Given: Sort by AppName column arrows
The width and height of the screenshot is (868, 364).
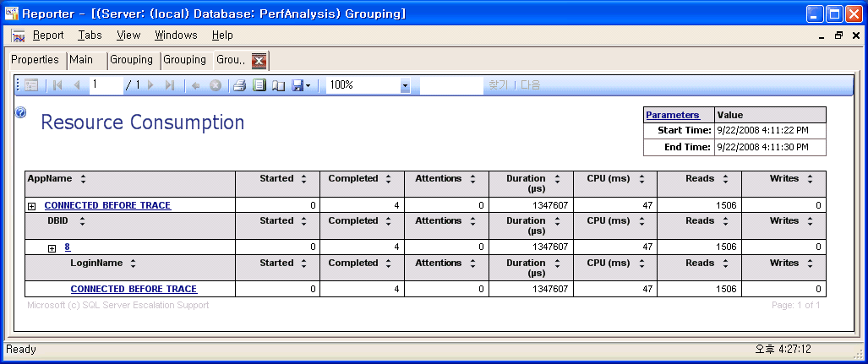Looking at the screenshot, I should [83, 179].
